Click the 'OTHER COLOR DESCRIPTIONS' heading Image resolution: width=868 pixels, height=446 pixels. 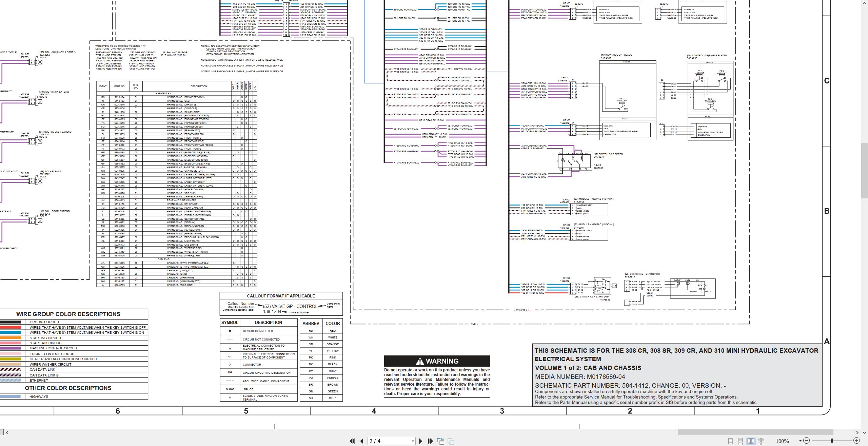coord(68,388)
